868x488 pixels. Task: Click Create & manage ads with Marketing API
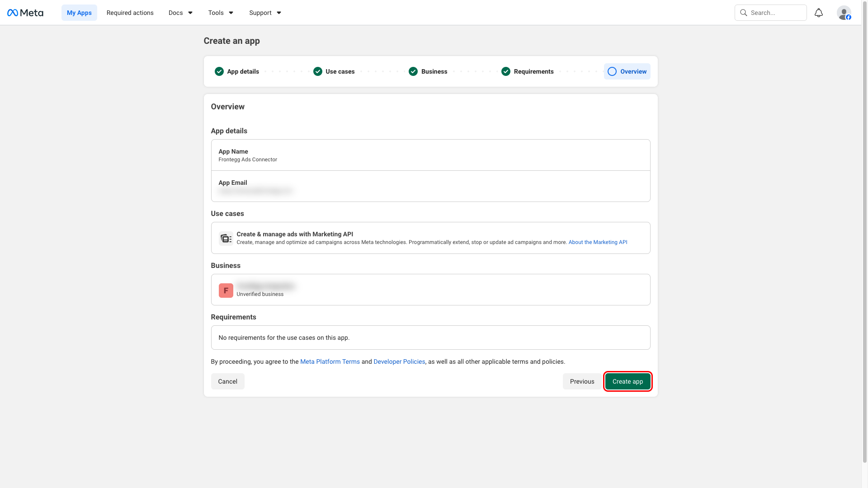[295, 234]
